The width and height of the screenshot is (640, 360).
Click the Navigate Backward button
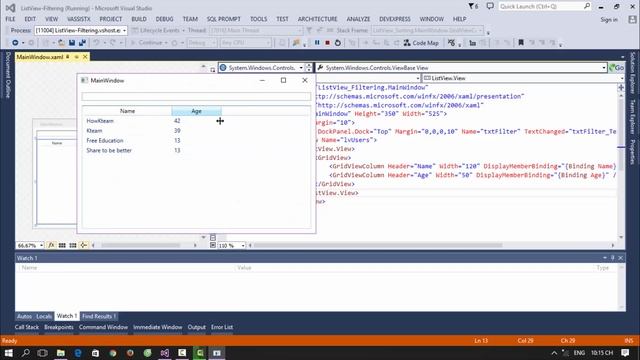point(15,42)
